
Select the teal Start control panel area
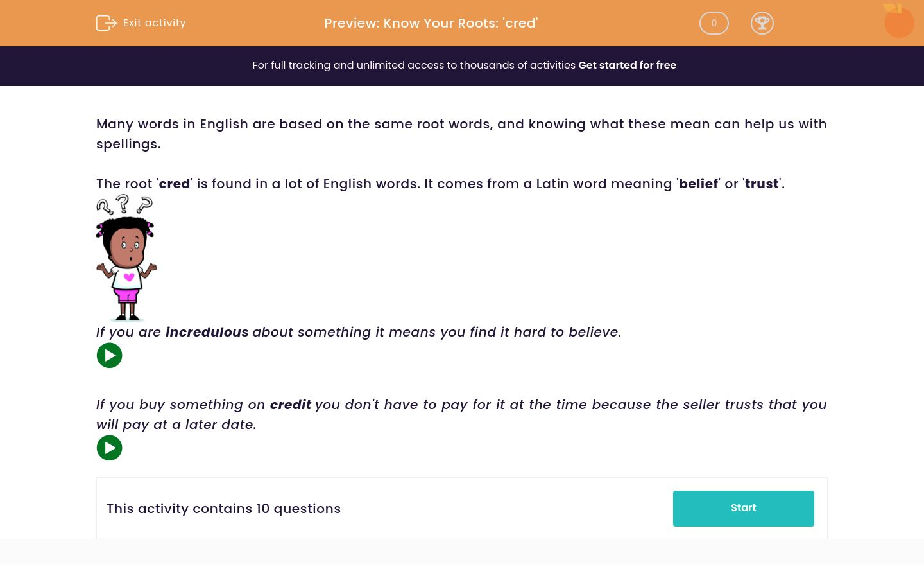[x=743, y=508]
